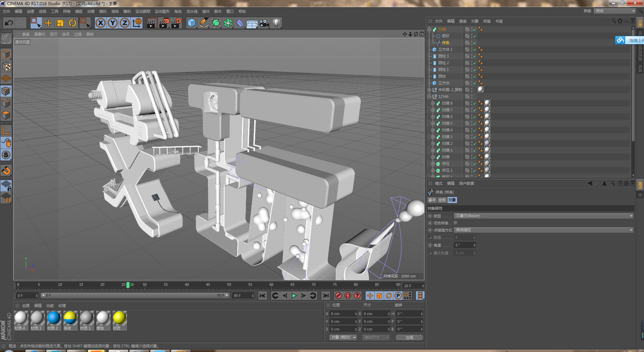Screen dimensions: 644x352
Task: Add a Cube primitive object
Action: [x=192, y=23]
